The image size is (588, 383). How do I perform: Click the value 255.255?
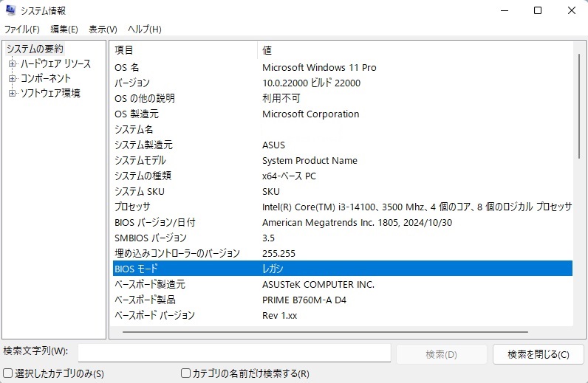click(278, 253)
